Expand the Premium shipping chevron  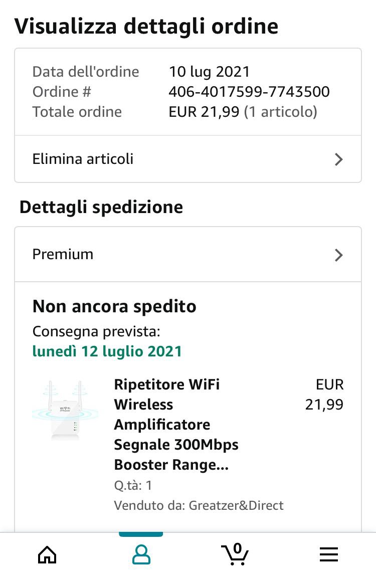(x=339, y=255)
